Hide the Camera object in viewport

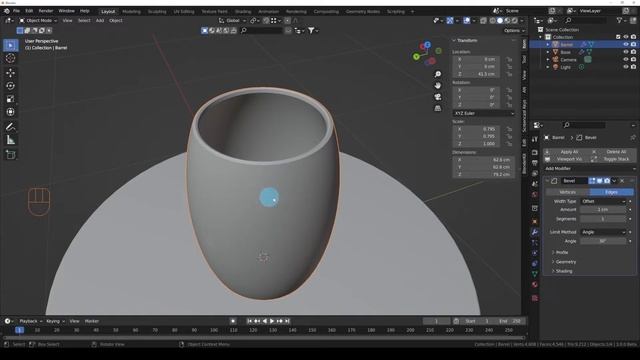pos(626,60)
